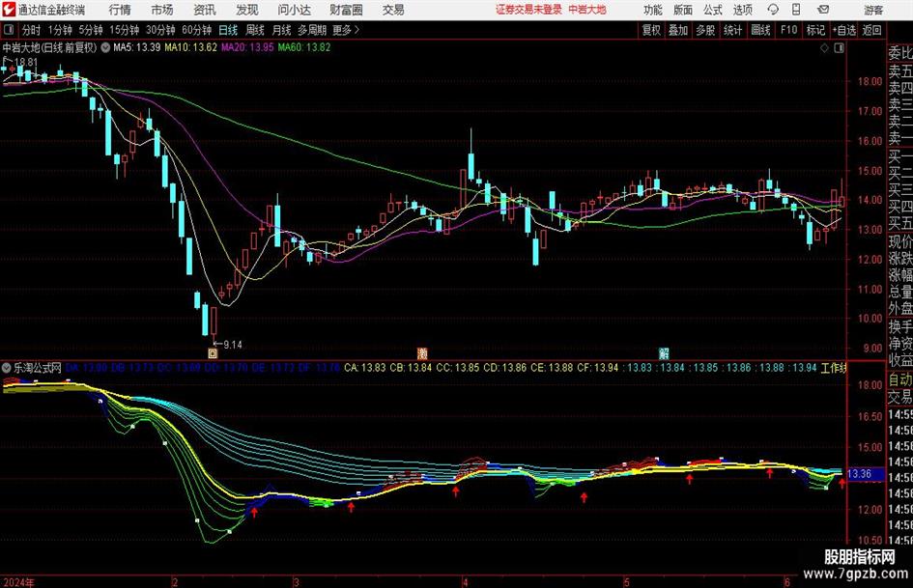Open the 版面 menu
The height and width of the screenshot is (588, 913).
coord(683,10)
